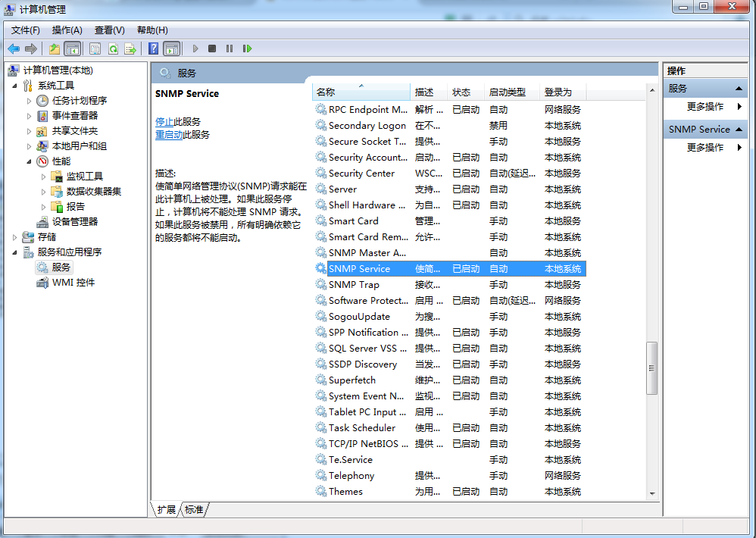Image resolution: width=756 pixels, height=538 pixels.
Task: Expand the 本地用户和组 node arrow
Action: [29, 146]
